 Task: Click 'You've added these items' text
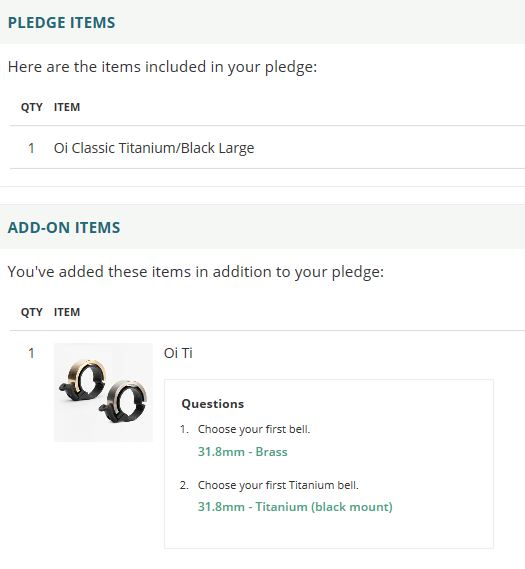click(196, 272)
